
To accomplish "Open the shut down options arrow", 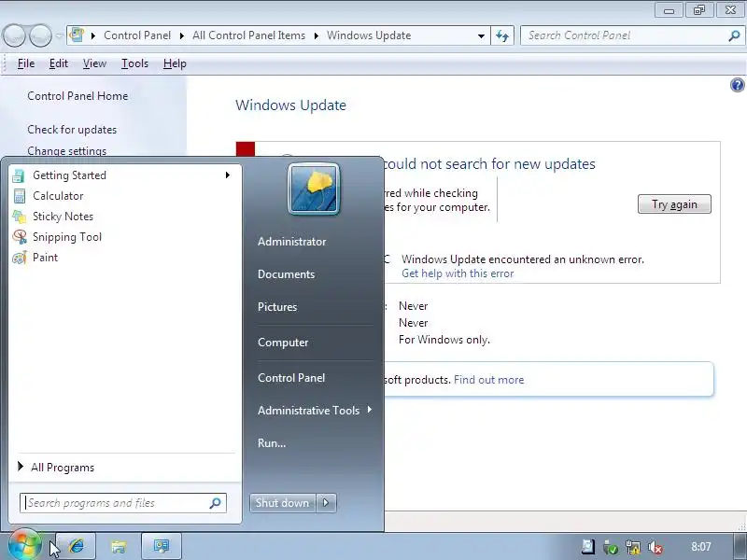I will coord(326,503).
